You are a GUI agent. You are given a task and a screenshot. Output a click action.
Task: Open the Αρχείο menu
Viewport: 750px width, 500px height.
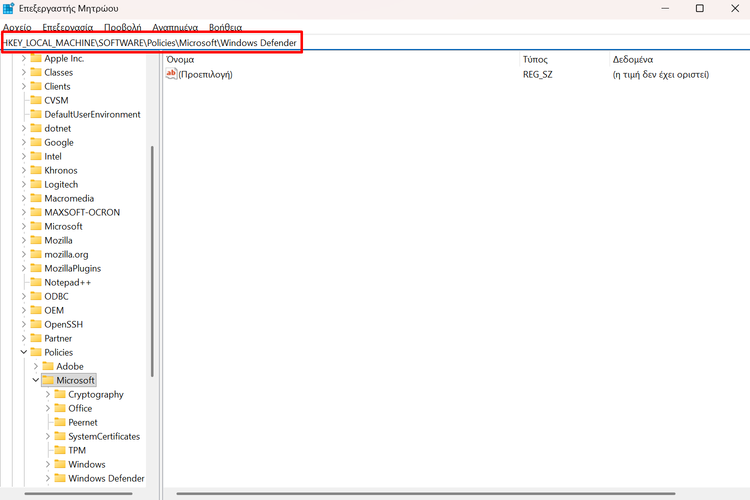pos(17,28)
